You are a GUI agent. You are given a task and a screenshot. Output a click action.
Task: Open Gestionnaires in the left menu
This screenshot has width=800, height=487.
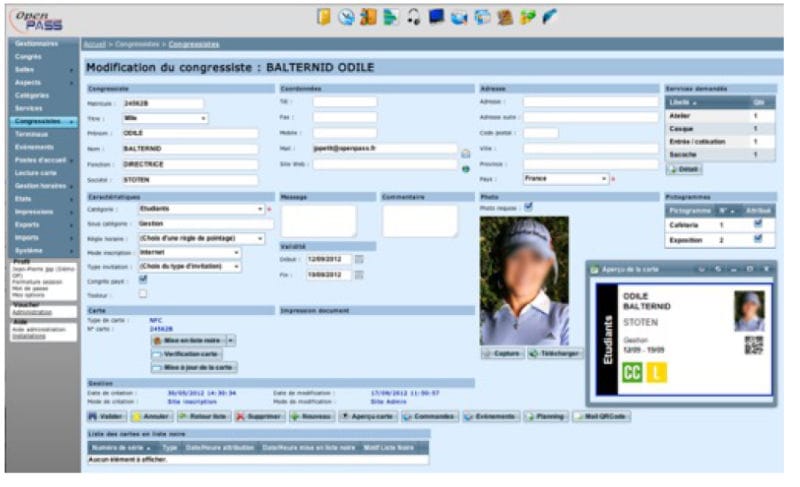(37, 44)
